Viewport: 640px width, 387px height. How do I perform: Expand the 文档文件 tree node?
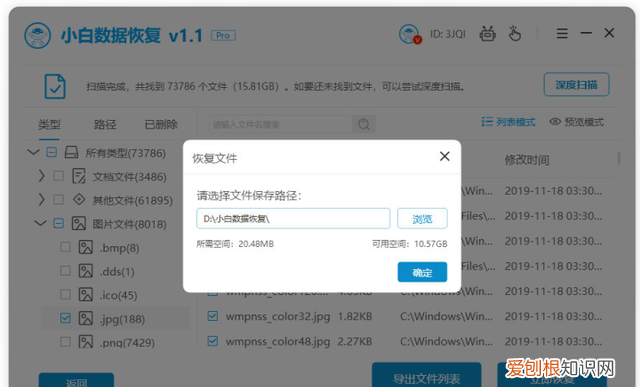41,176
